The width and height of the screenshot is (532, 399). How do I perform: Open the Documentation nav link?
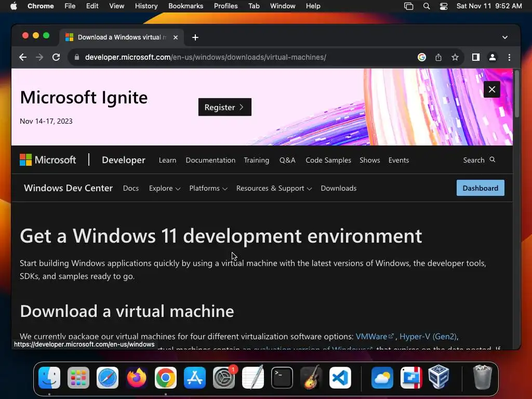[x=210, y=160]
